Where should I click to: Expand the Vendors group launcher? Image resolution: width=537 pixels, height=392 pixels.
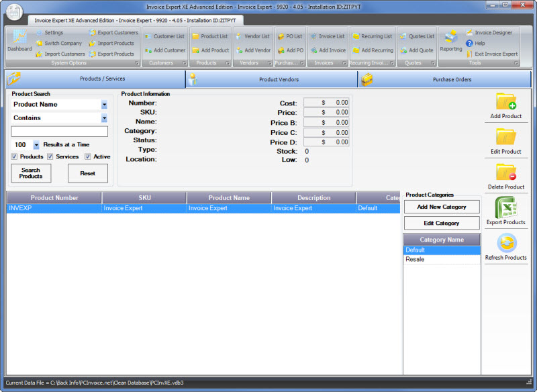(270, 63)
